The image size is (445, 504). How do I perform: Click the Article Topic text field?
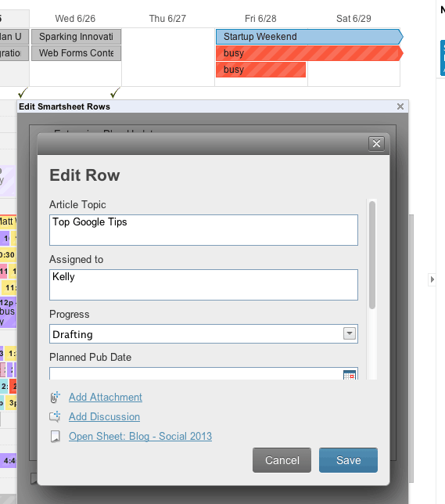pos(203,230)
